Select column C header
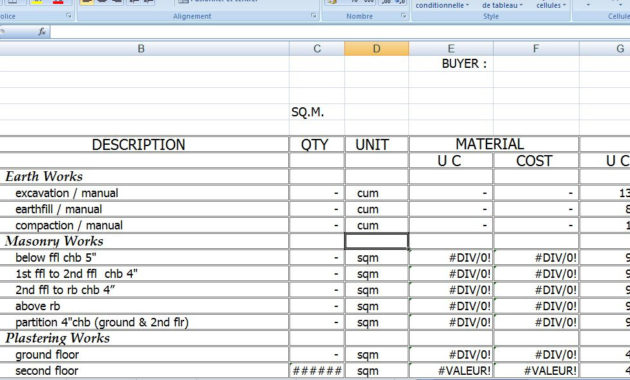The height and width of the screenshot is (380, 630). click(x=317, y=49)
